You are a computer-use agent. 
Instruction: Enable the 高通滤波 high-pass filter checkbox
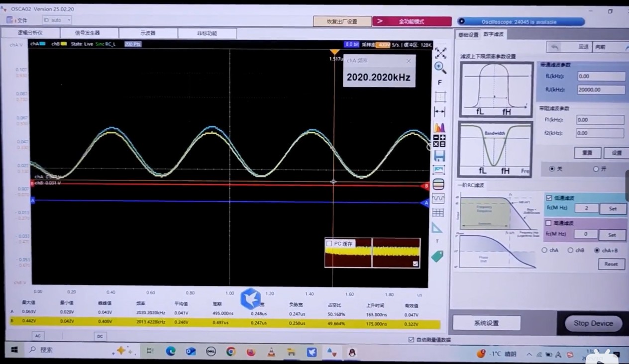tap(549, 223)
